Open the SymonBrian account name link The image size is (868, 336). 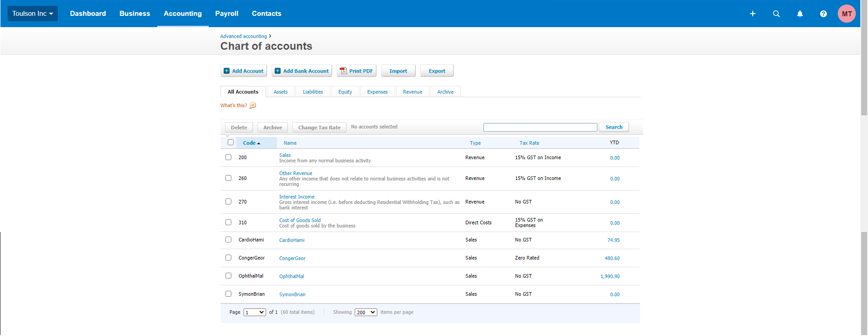pyautogui.click(x=292, y=294)
